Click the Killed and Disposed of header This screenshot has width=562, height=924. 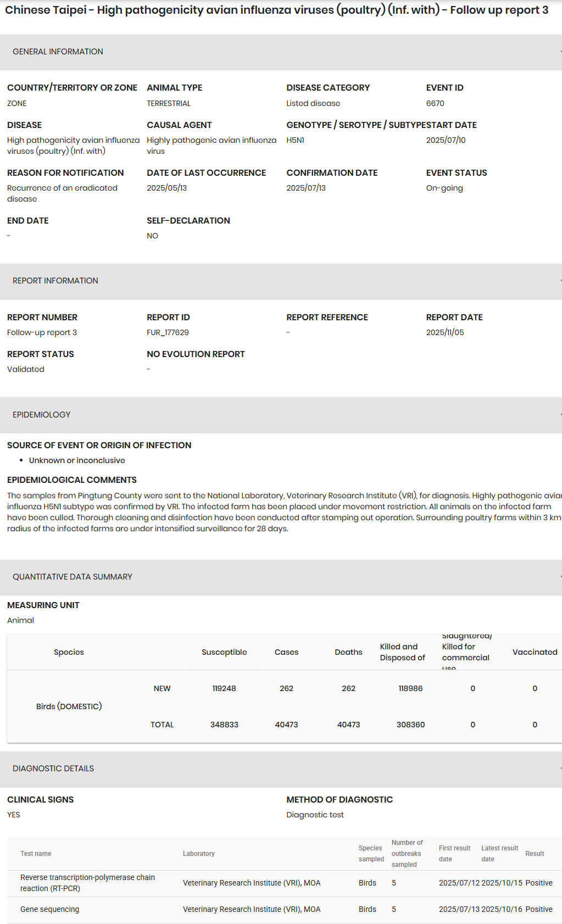point(402,652)
